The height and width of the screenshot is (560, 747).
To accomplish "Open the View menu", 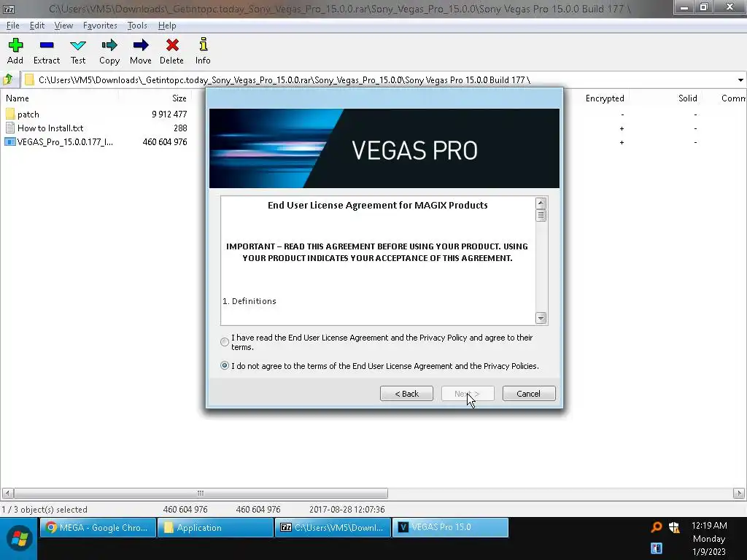I will tap(63, 26).
